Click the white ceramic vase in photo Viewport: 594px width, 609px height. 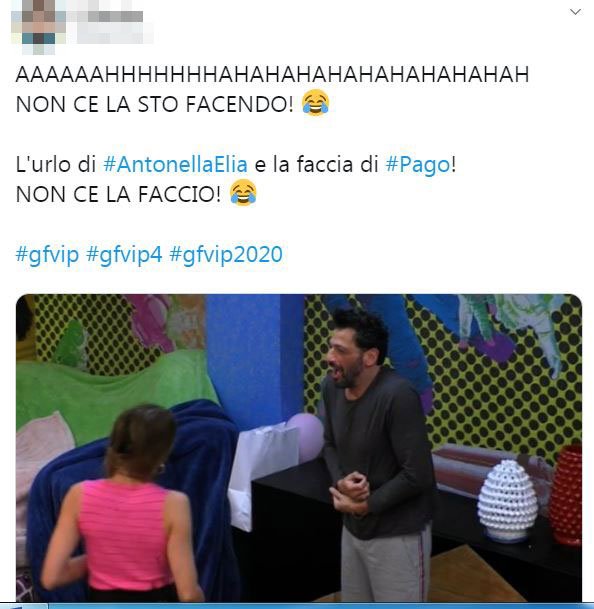tap(507, 501)
